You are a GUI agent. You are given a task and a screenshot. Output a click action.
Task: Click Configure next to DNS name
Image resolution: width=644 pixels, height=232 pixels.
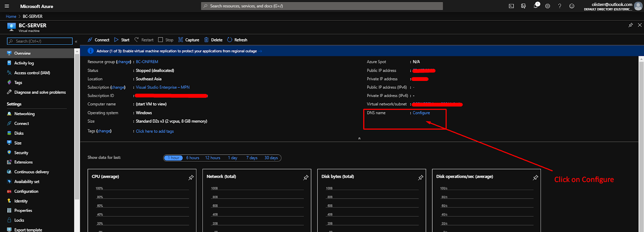pos(421,113)
